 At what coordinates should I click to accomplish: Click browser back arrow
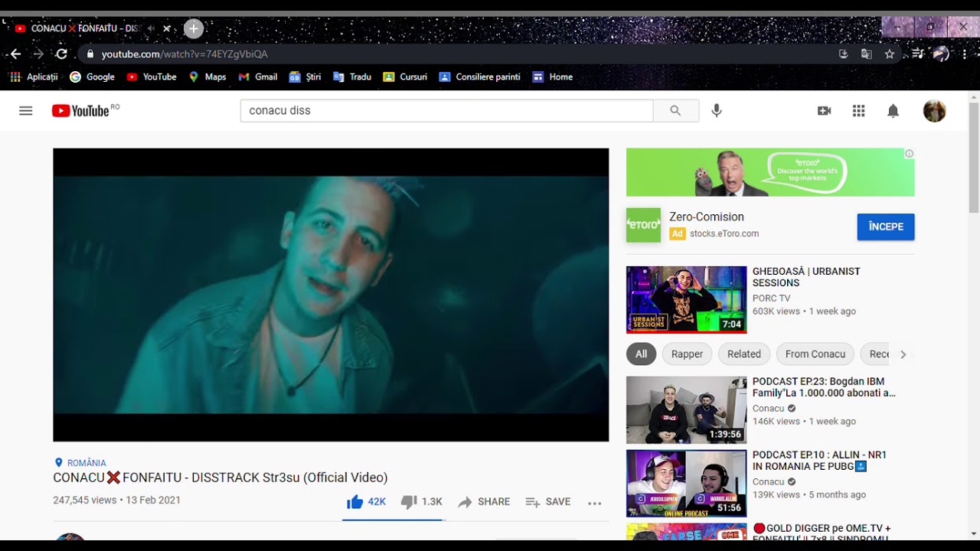coord(15,54)
